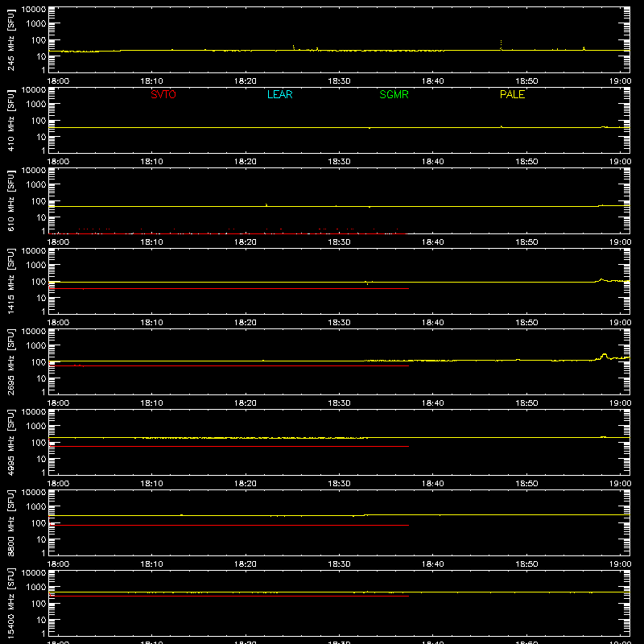Click the cyan LEAR station label

279,94
